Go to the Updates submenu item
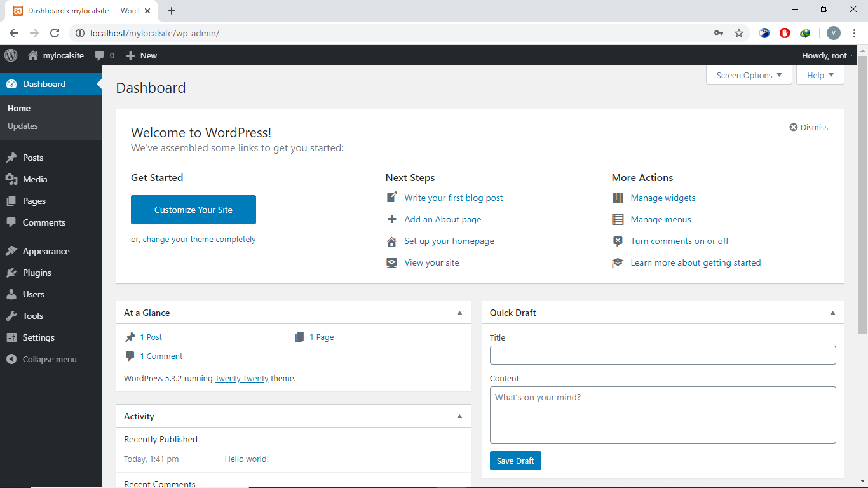Screen dimensions: 868x488 pos(23,126)
